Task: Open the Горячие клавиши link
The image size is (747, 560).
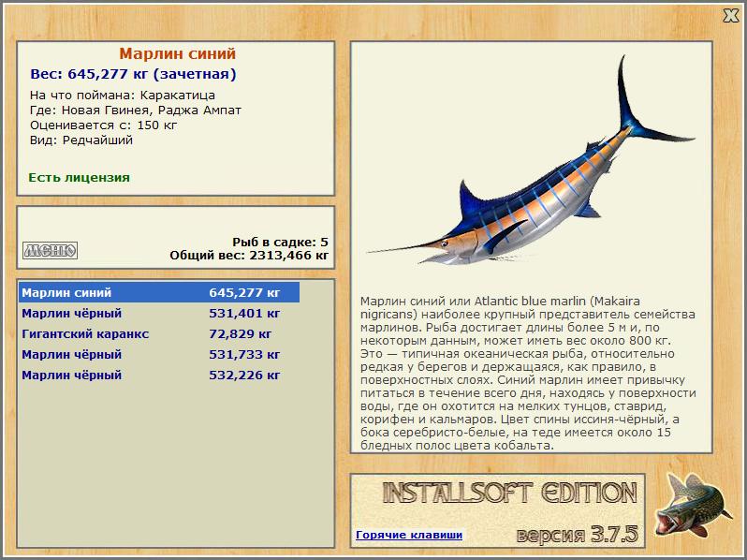Action: (409, 535)
